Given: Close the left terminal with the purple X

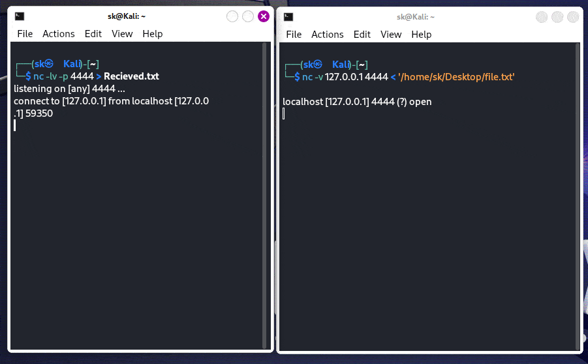Looking at the screenshot, I should coord(264,16).
